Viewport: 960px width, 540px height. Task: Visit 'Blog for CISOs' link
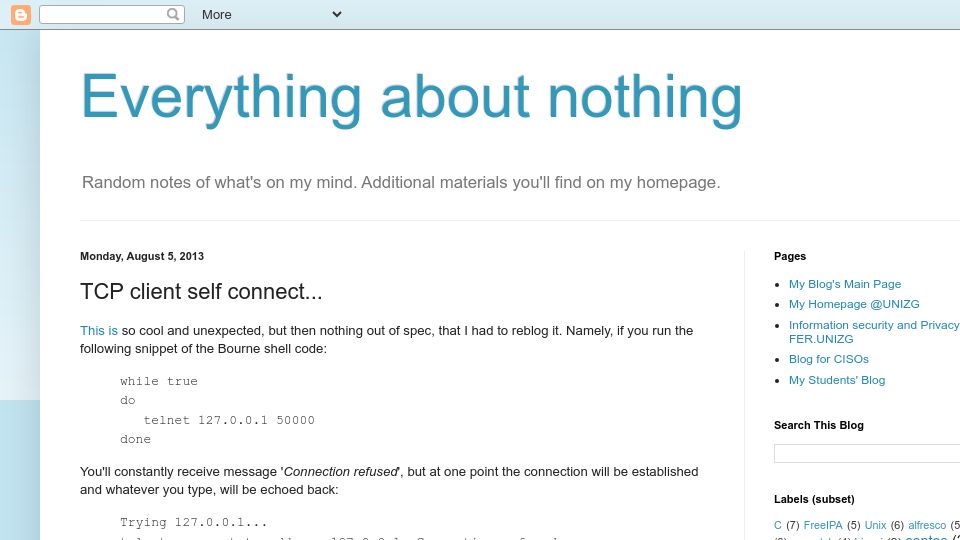tap(828, 359)
